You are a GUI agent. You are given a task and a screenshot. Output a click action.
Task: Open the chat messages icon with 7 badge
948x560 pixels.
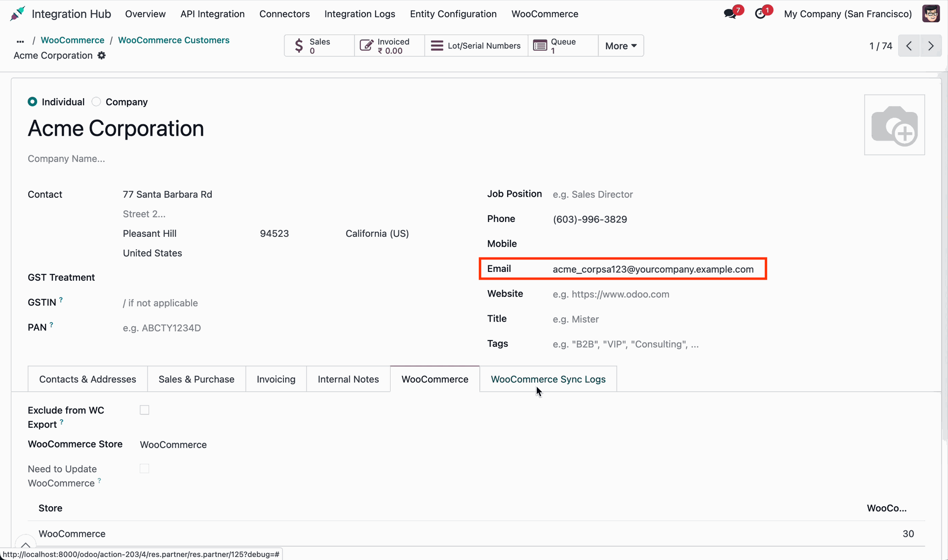[x=730, y=14]
